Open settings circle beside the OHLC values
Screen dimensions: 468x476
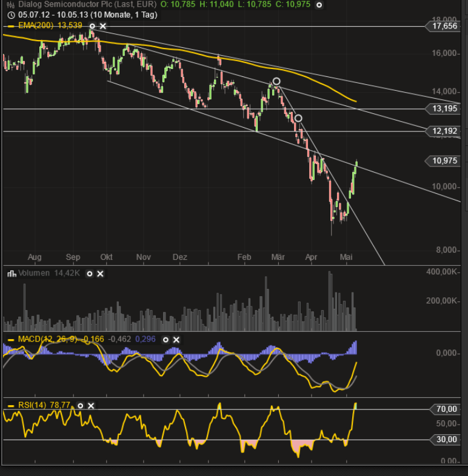(319, 5)
